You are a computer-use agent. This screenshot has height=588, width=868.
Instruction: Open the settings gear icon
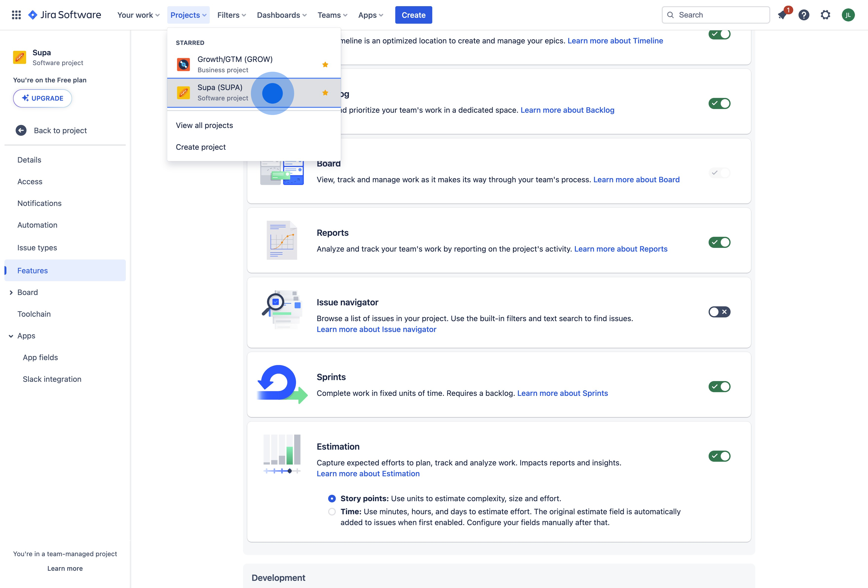pos(825,15)
